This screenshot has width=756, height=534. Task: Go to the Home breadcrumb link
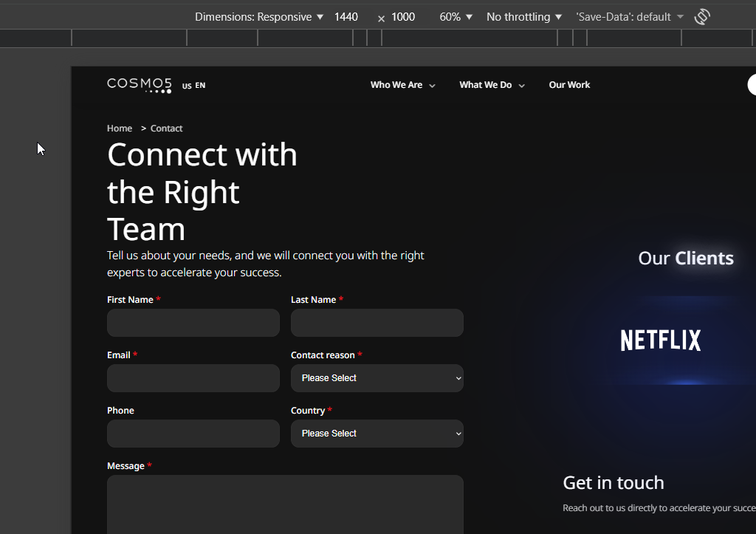(120, 129)
